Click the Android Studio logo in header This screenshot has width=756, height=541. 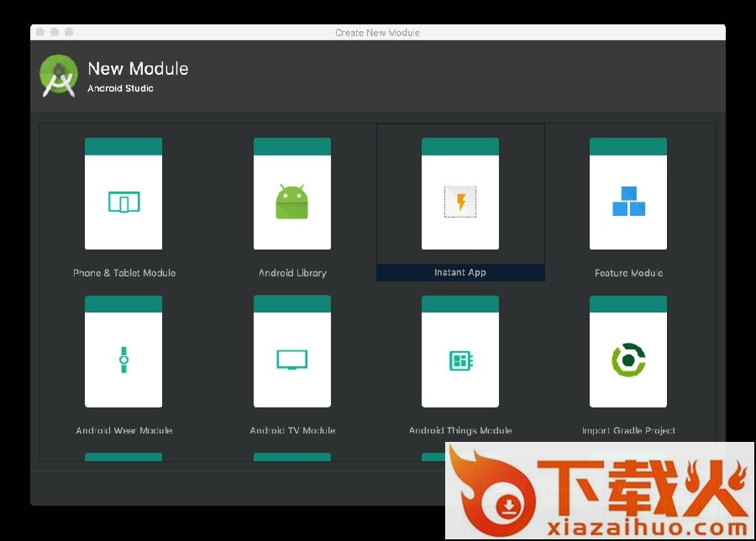click(59, 76)
